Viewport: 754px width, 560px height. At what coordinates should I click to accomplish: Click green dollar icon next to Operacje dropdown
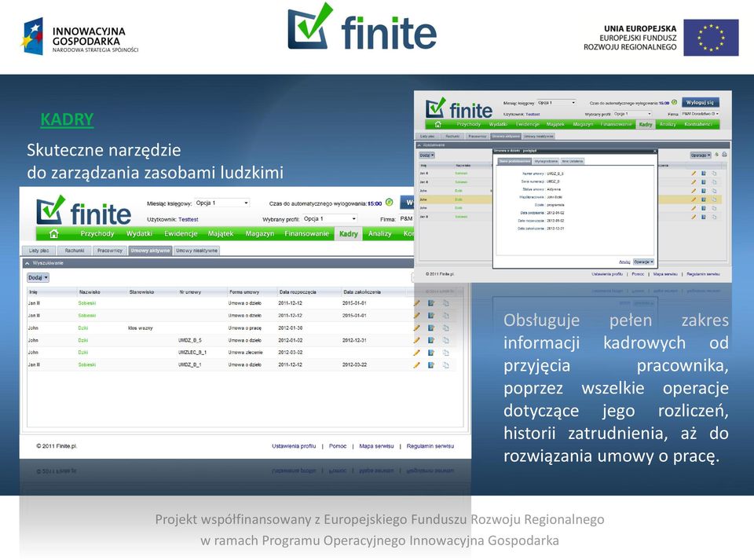click(x=716, y=155)
